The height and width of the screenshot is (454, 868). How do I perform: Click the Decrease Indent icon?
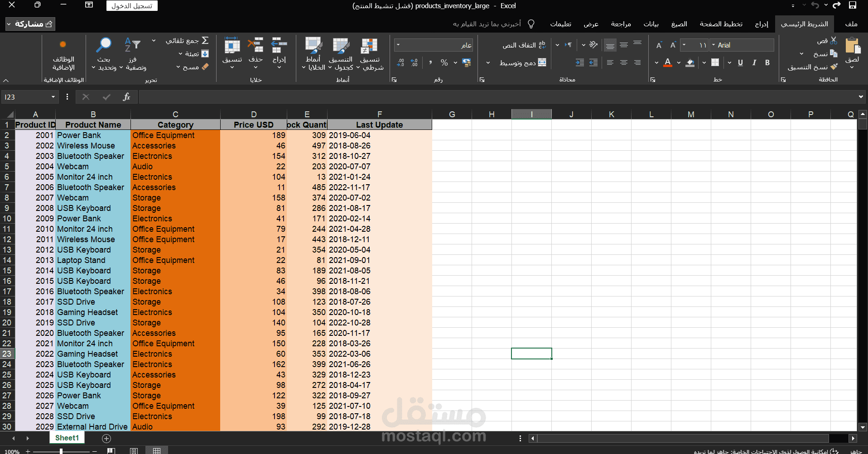coord(593,62)
